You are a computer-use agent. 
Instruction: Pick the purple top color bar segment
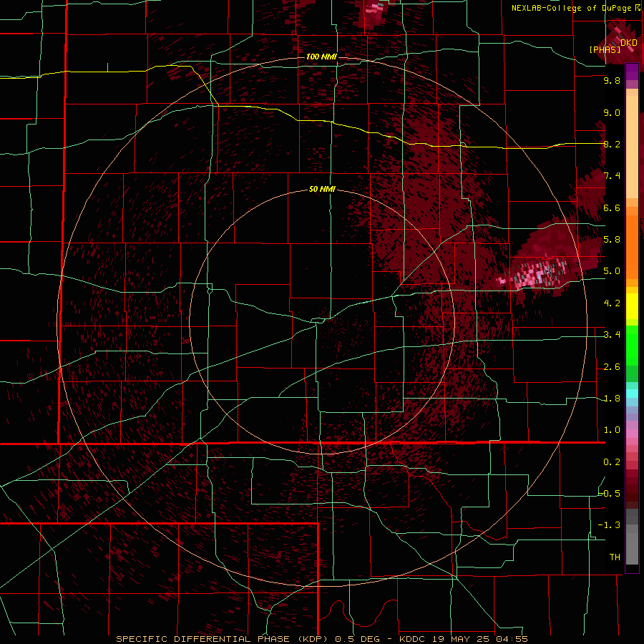[x=632, y=72]
